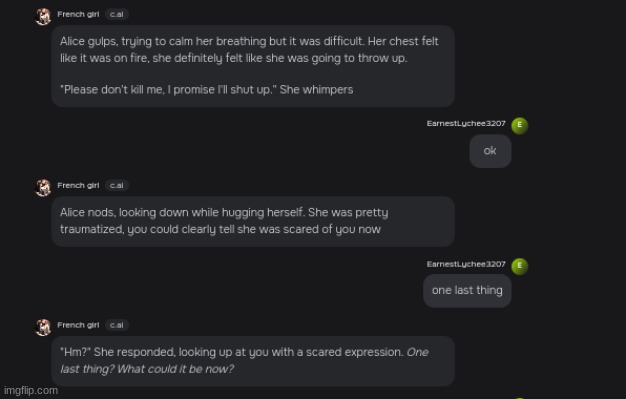Click the 'Alice nods, looking down' message bubble
The height and width of the screenshot is (399, 626).
(253, 221)
